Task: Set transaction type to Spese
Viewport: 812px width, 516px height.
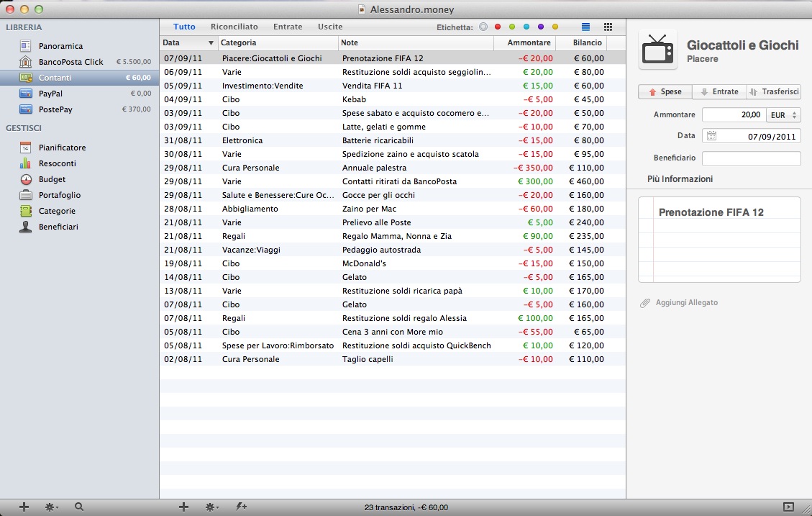Action: tap(665, 91)
